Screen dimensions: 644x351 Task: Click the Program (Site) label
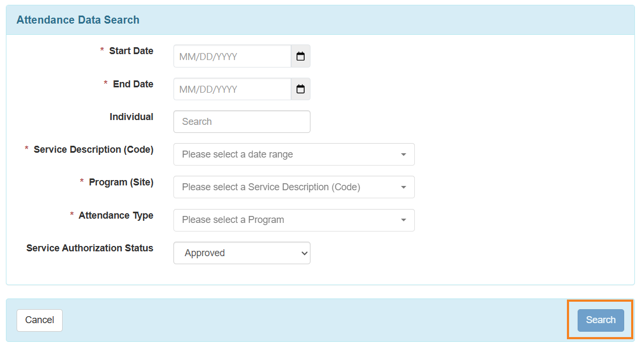tap(121, 182)
